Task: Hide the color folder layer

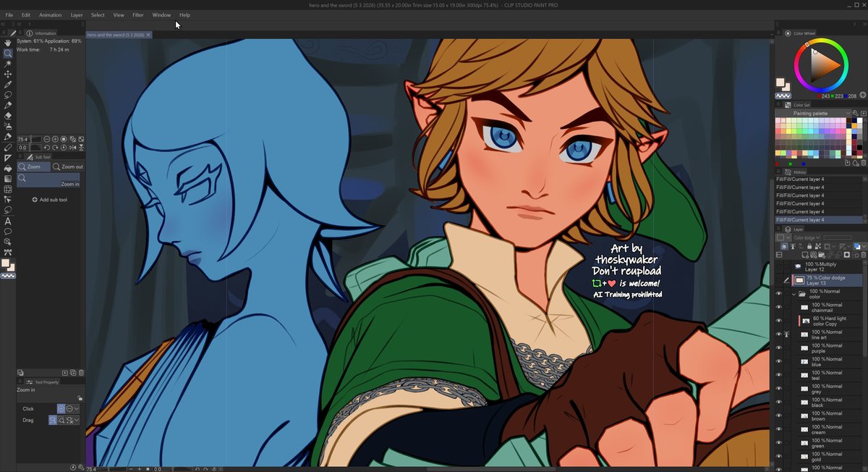Action: click(779, 295)
